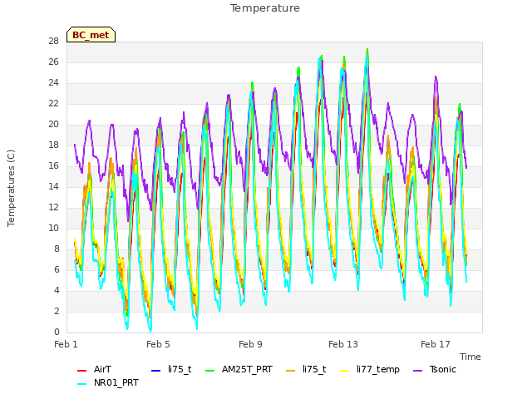The image size is (532, 399).
Task: Click the Feb 13 x-axis tick label
Action: (x=343, y=344)
